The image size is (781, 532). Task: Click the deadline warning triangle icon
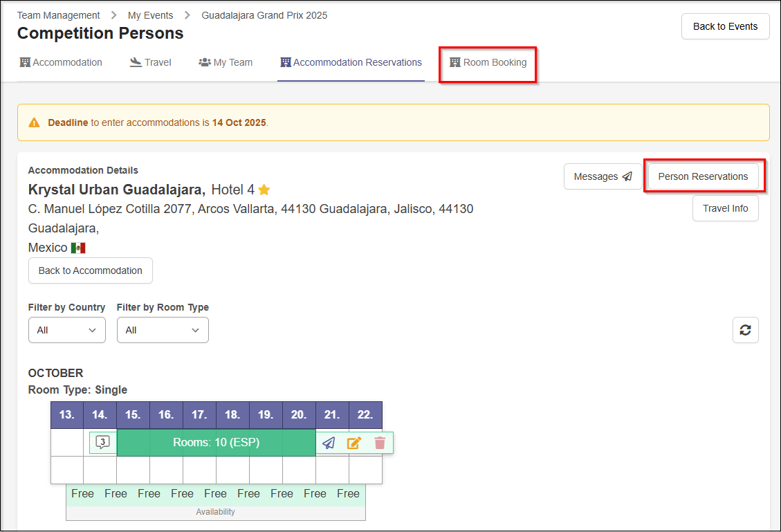pyautogui.click(x=34, y=122)
